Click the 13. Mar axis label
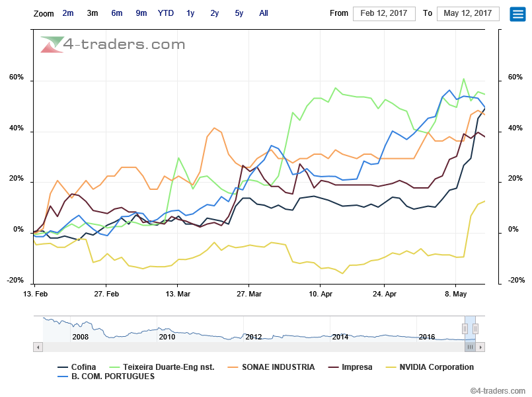The image size is (532, 397). coord(178,294)
